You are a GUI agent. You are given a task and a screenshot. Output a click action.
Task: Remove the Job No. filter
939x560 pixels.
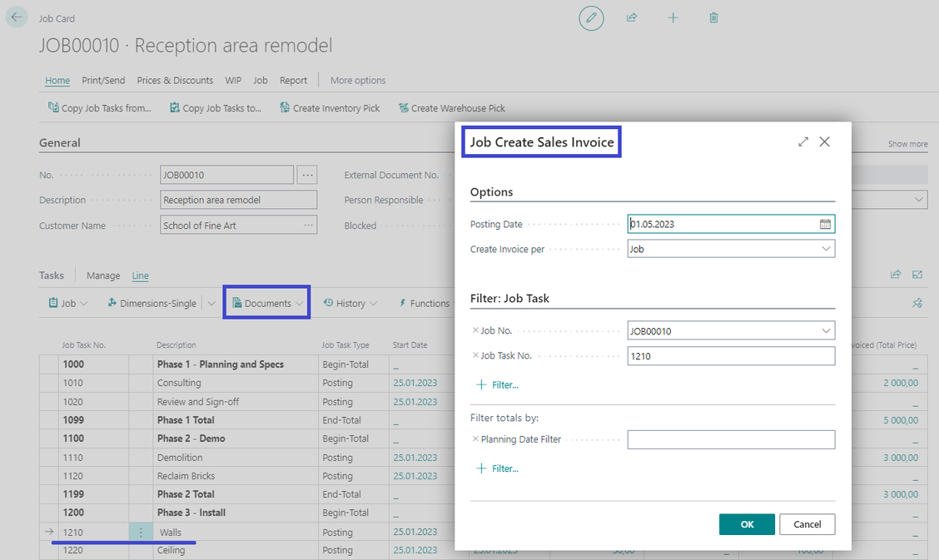tap(475, 331)
